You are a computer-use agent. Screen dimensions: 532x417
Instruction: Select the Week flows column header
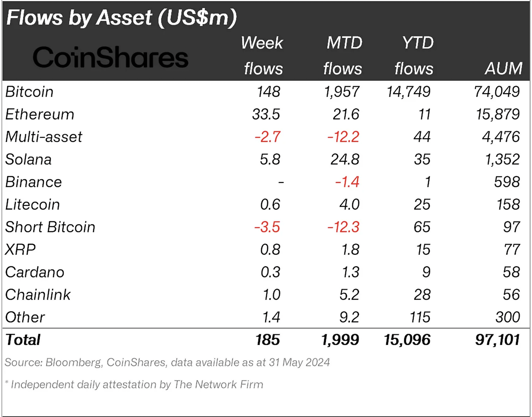pyautogui.click(x=262, y=56)
